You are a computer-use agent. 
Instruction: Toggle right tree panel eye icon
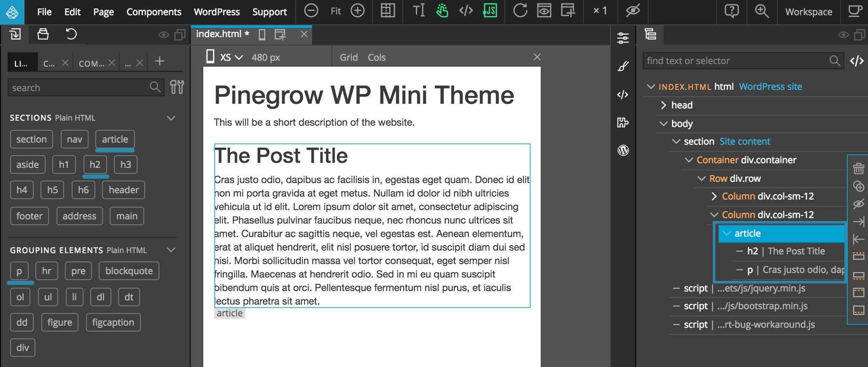844,35
